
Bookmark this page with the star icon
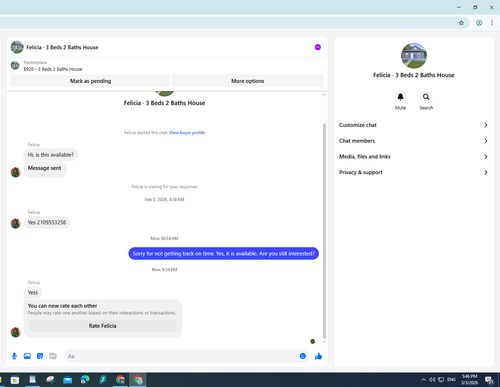coord(461,23)
